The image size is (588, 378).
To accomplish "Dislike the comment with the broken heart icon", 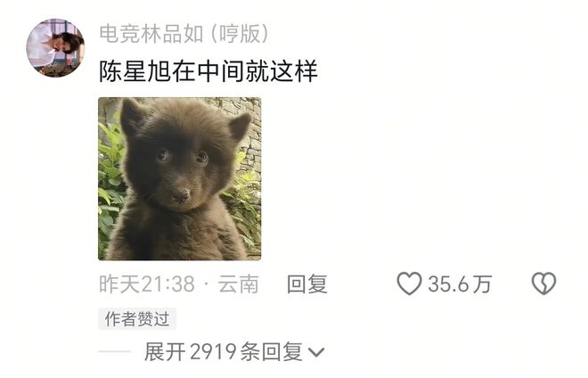I will [543, 283].
